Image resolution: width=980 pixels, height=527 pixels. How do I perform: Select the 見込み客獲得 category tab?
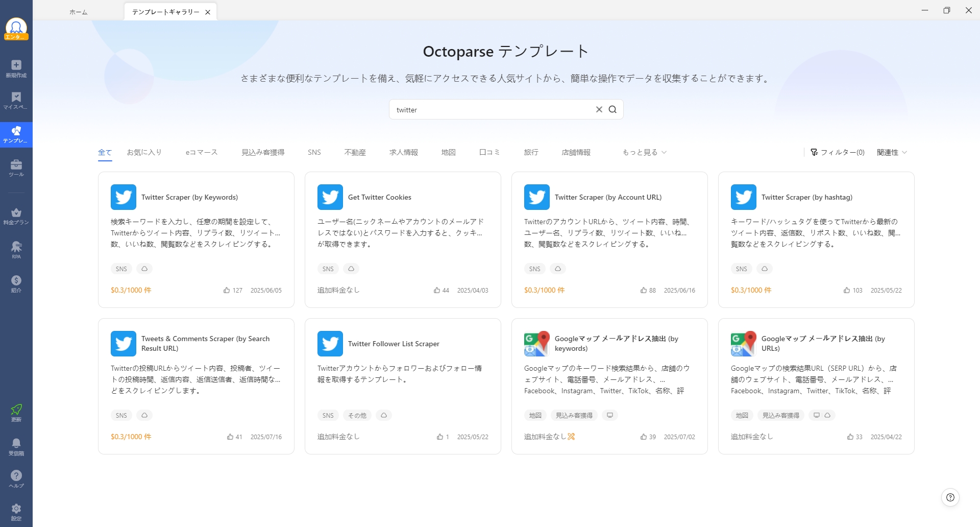click(x=263, y=152)
